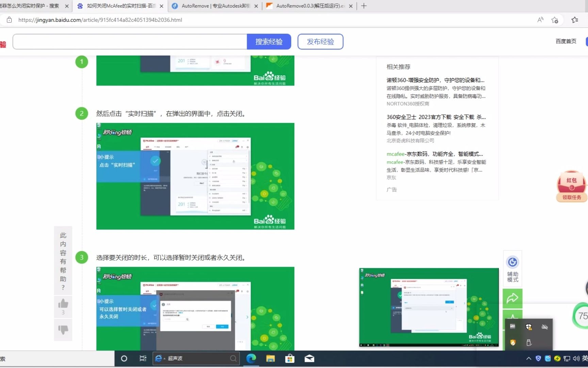The width and height of the screenshot is (588, 368).
Task: Open a new browser tab
Action: tap(364, 6)
